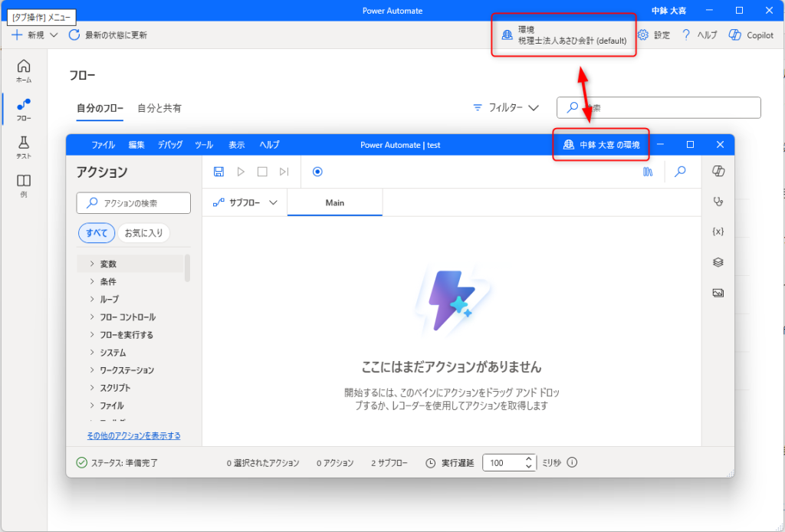Open ヘルプ question mark in console
The height and width of the screenshot is (532, 785).
click(686, 35)
